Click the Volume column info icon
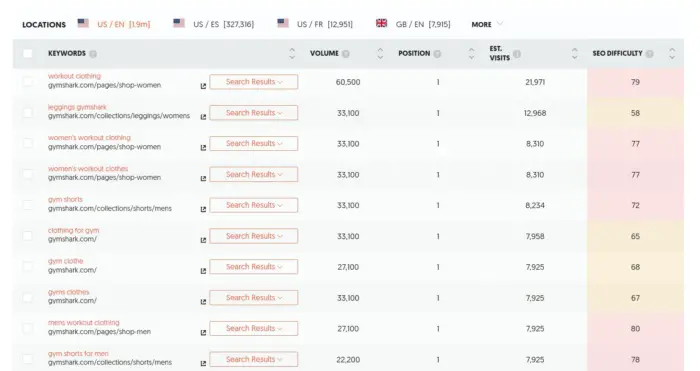 point(346,54)
